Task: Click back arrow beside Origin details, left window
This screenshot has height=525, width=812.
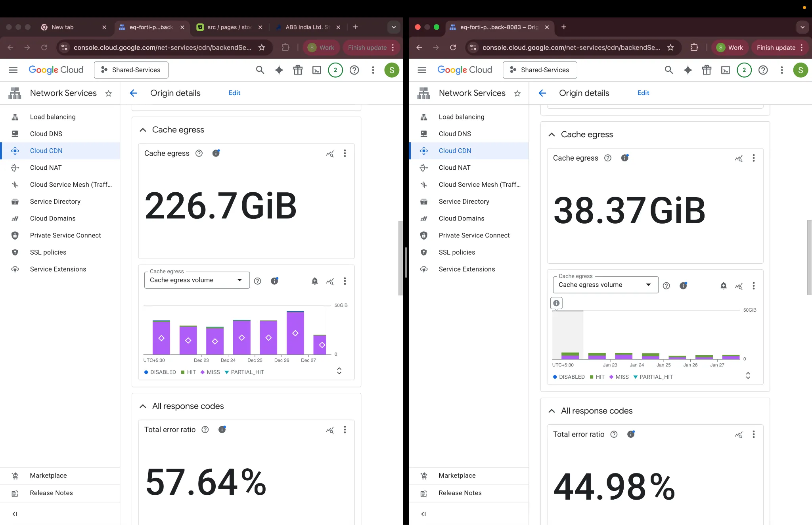Action: pos(134,93)
